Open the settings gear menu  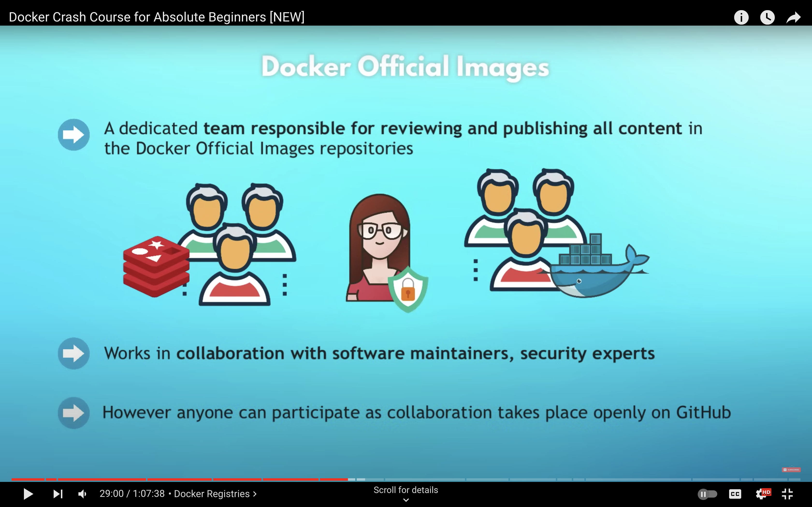click(x=761, y=493)
